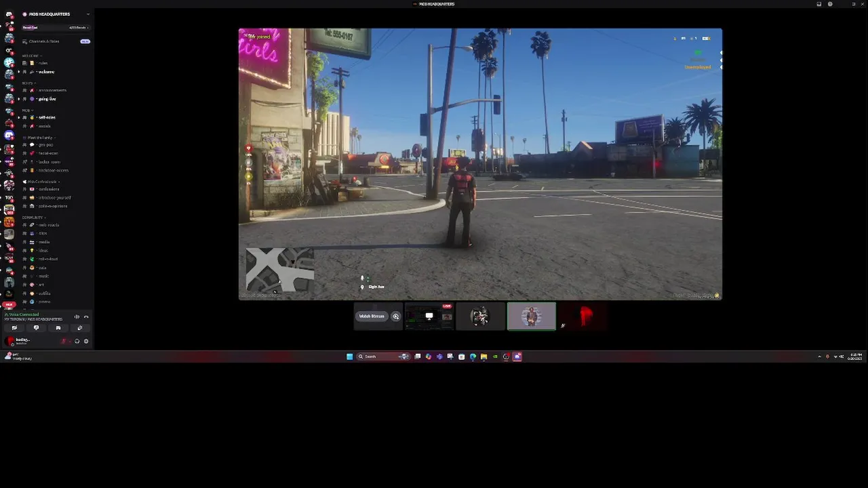Image resolution: width=868 pixels, height=488 pixels.
Task: Start an activity from voice panel
Action: click(58, 328)
